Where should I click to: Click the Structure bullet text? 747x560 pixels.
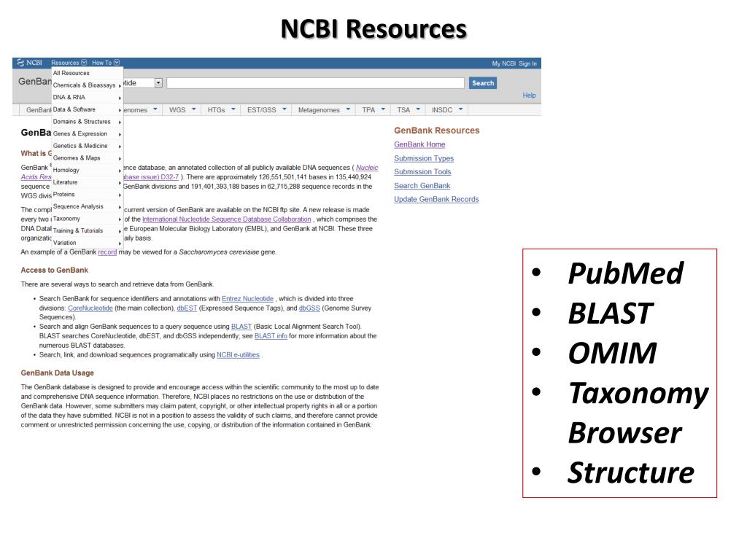[x=631, y=472]
